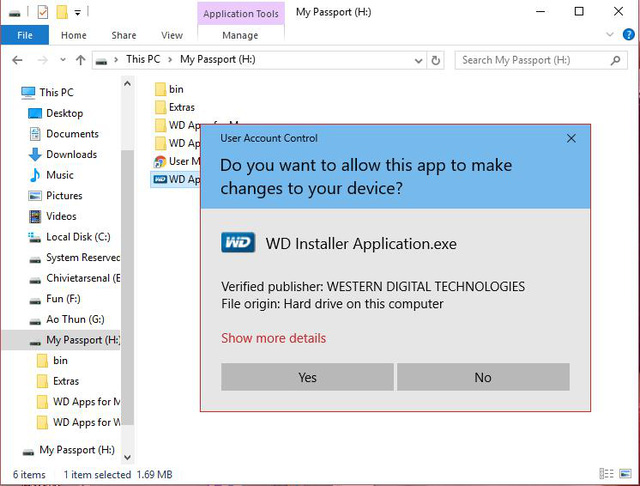Click the New folder quick access icon
Viewport: 640px width, 486px height.
[x=62, y=12]
